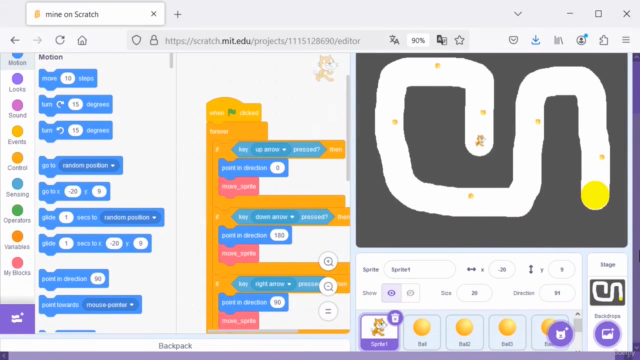The image size is (640, 360).
Task: Open the Control blocks category
Action: 17,162
